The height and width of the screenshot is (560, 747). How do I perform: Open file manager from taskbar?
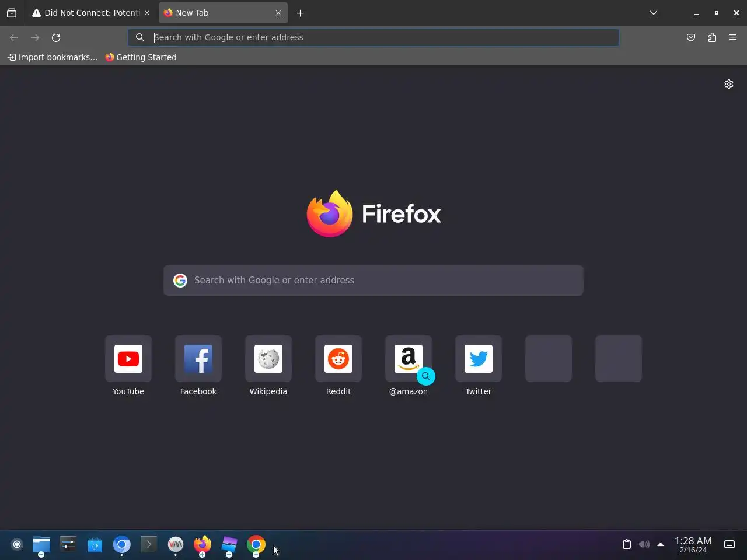(x=41, y=545)
